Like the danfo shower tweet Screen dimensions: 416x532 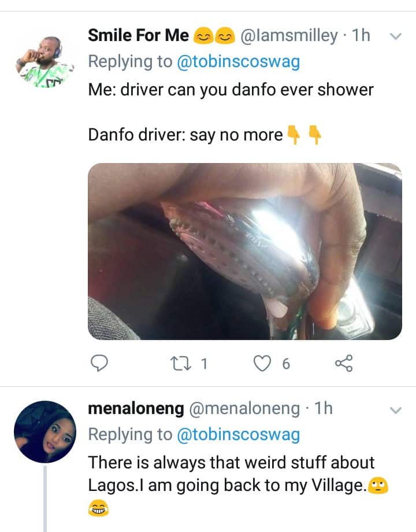pos(263,364)
